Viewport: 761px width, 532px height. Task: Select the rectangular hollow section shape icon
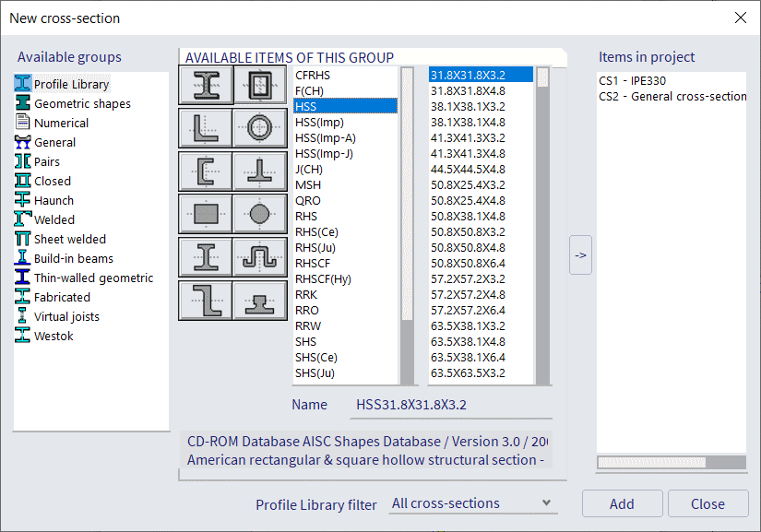click(x=259, y=86)
